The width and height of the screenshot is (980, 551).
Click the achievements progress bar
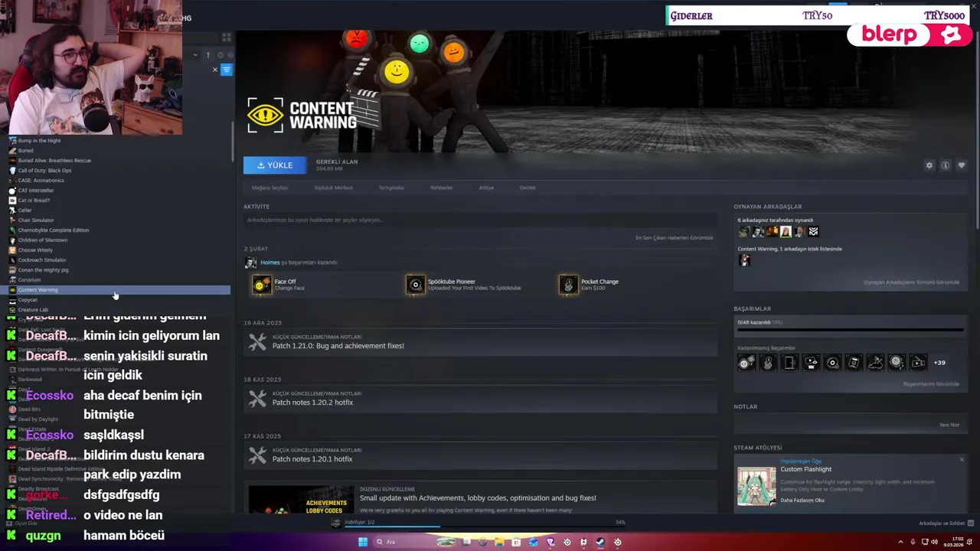(850, 331)
